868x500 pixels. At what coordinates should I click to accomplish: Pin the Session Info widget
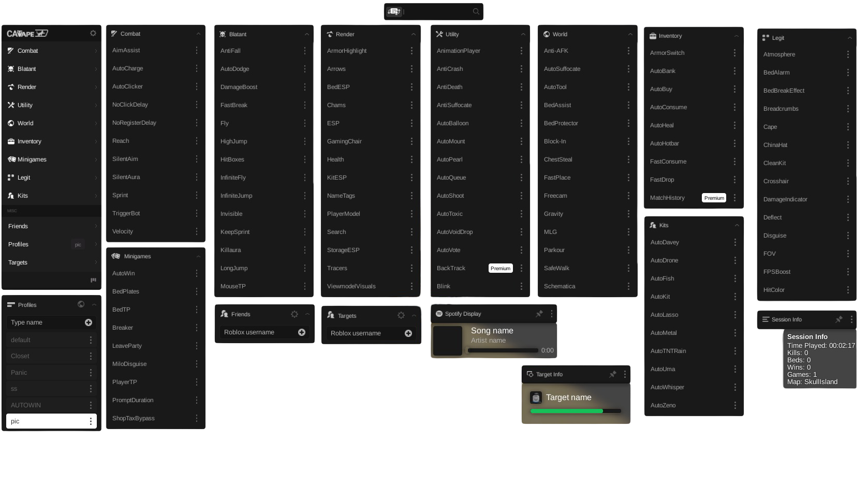point(839,319)
